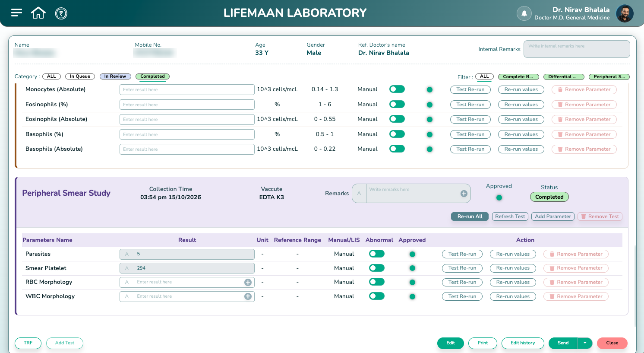
Task: Click the Internal Remarks text field
Action: tap(577, 49)
